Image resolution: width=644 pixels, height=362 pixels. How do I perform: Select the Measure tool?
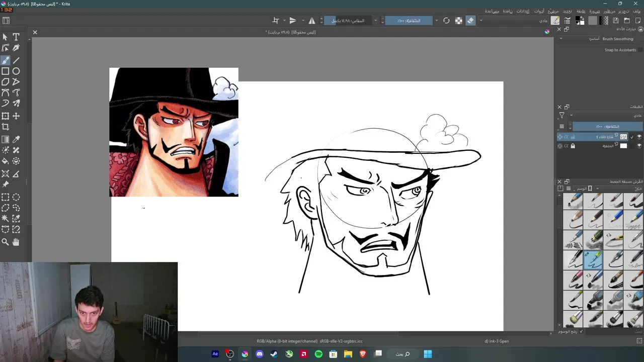pyautogui.click(x=16, y=174)
